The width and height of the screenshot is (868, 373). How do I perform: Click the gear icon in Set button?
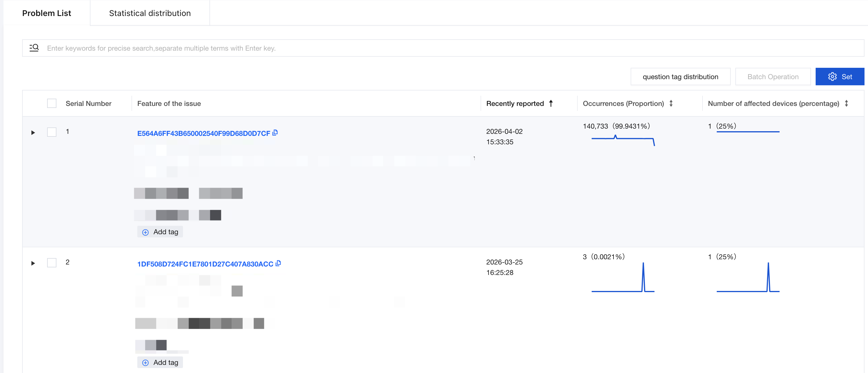coord(832,77)
